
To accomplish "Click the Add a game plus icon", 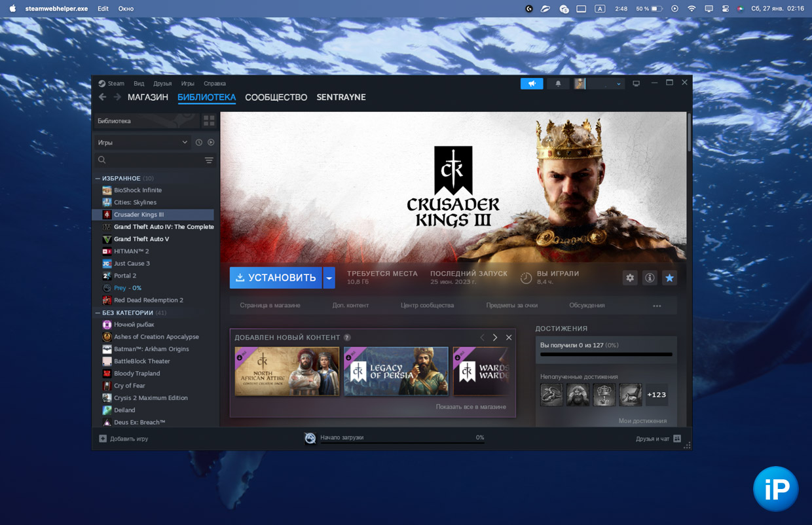I will pos(103,439).
